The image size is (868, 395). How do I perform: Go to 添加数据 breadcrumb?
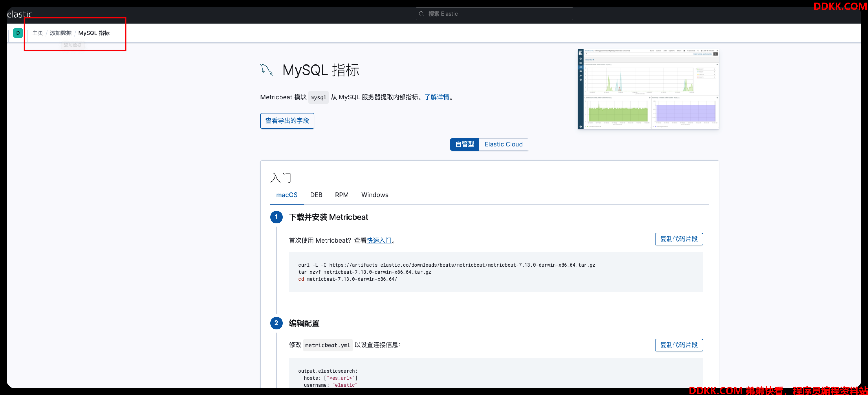pyautogui.click(x=61, y=33)
